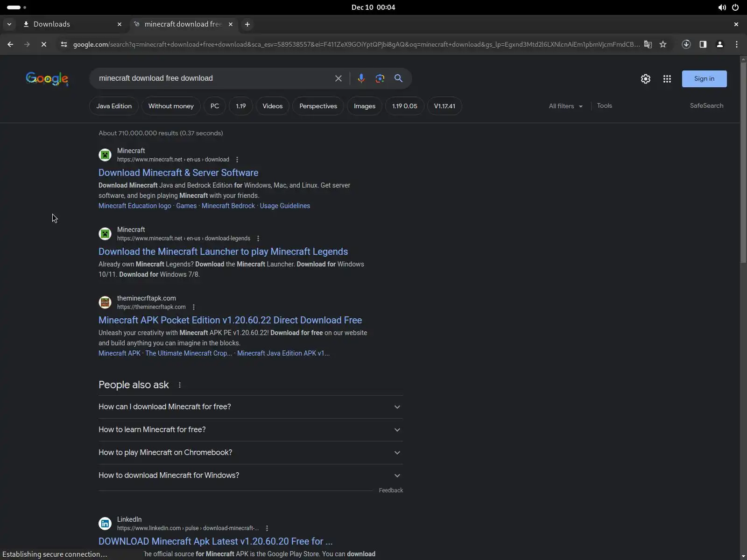747x560 pixels.
Task: Switch to Images results
Action: tap(365, 106)
